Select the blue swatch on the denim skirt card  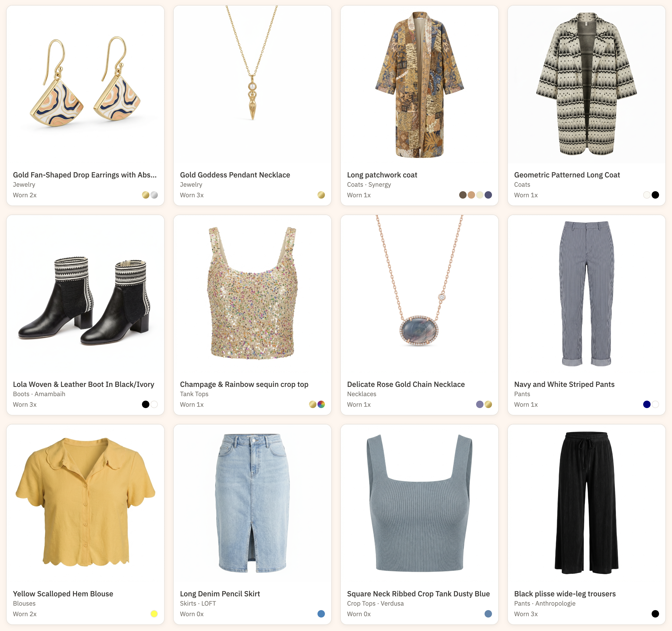click(321, 614)
